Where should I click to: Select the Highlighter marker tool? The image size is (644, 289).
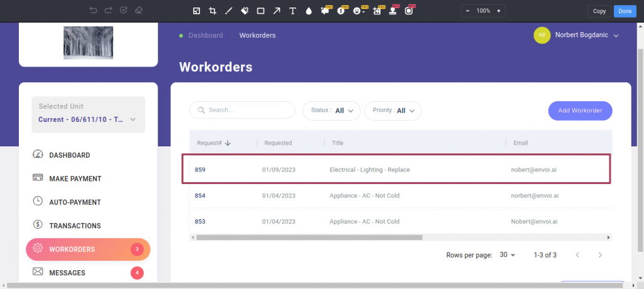pos(245,11)
